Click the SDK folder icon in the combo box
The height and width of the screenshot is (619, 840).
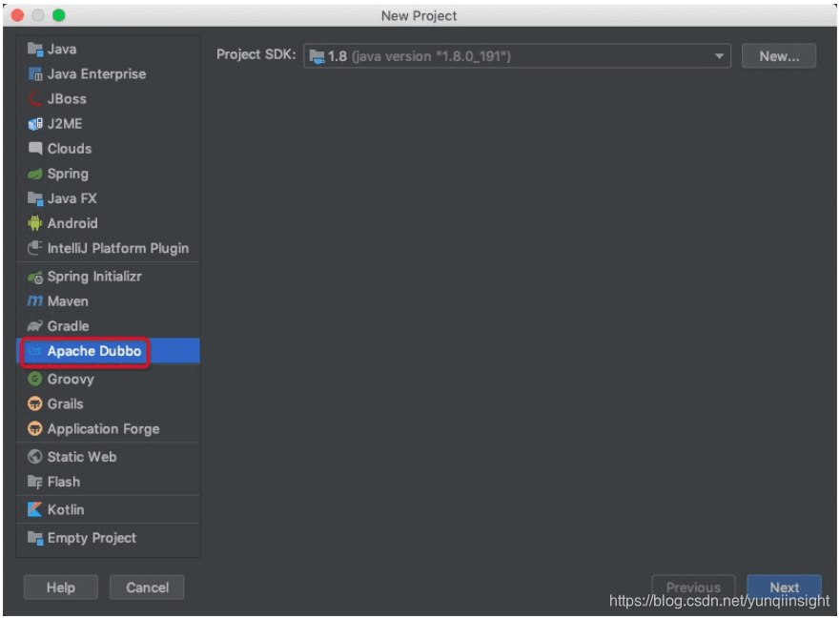click(x=318, y=56)
